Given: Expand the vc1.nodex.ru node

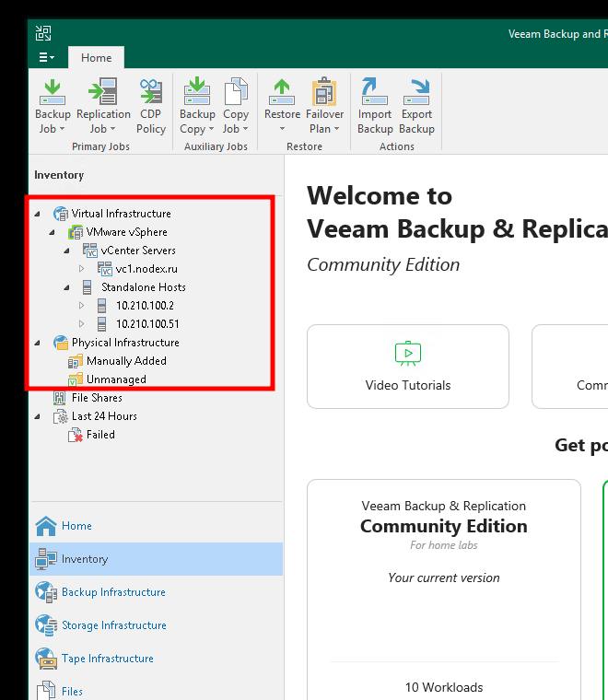Looking at the screenshot, I should pyautogui.click(x=81, y=269).
